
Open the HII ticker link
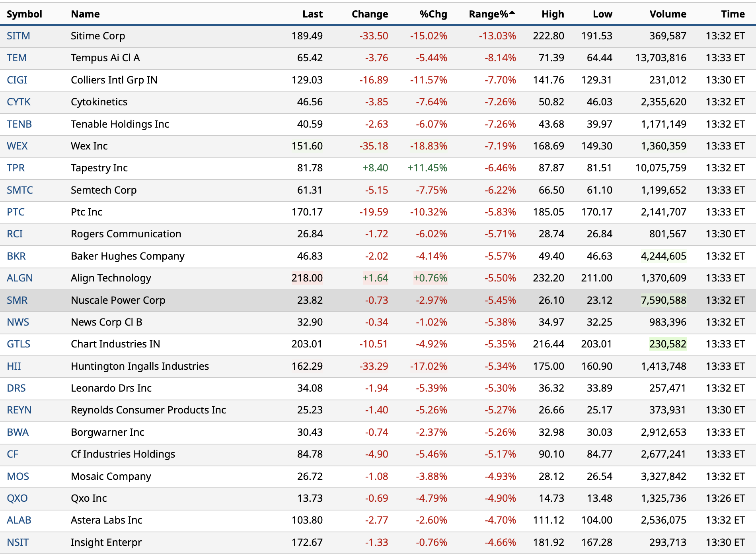(x=14, y=366)
